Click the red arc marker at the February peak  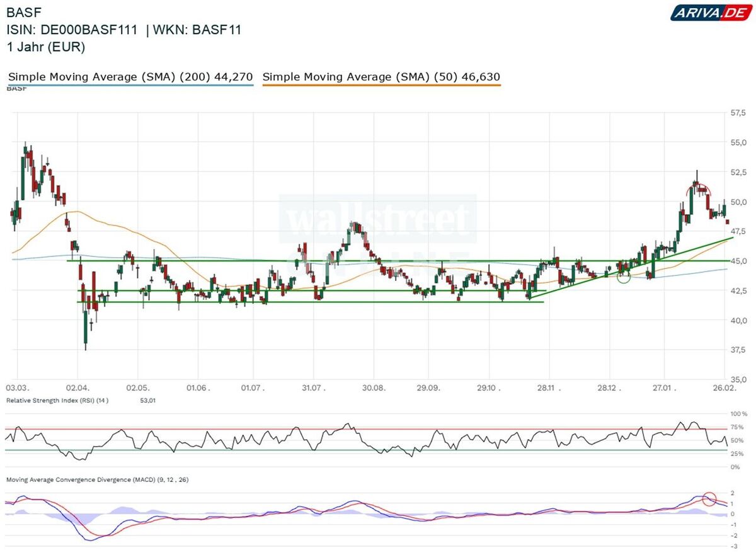coord(700,189)
